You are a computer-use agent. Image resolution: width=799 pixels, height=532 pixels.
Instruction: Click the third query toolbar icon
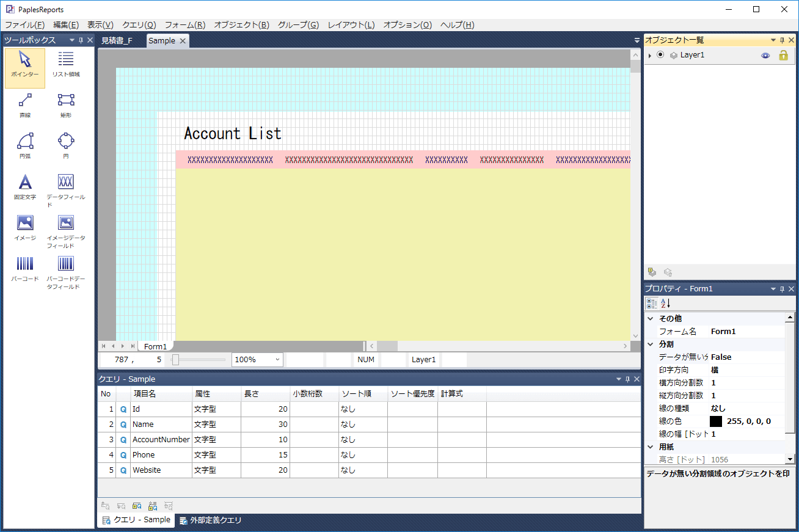pyautogui.click(x=137, y=506)
